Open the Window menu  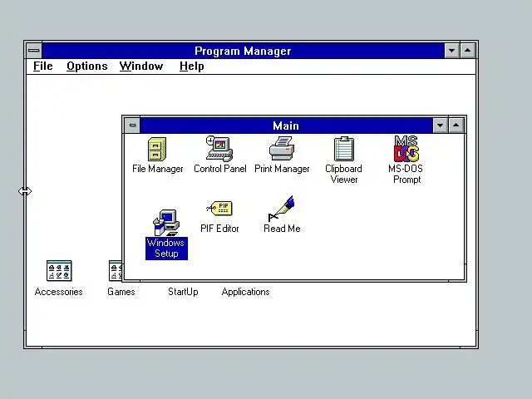[x=141, y=66]
